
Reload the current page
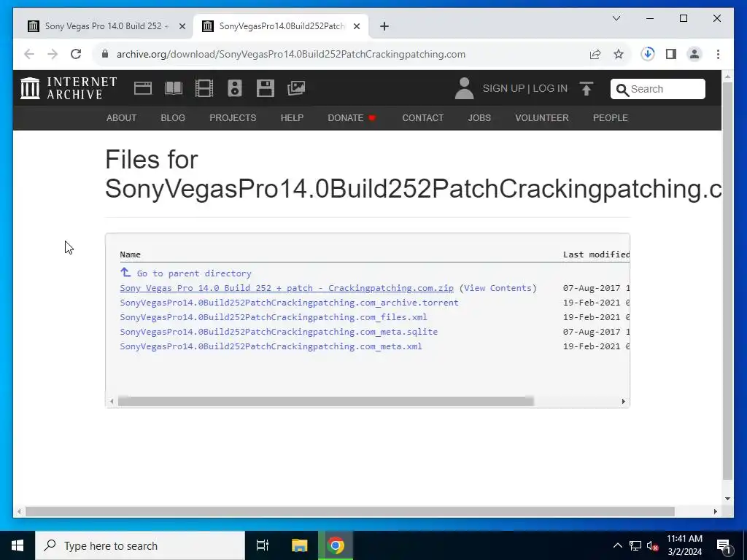click(76, 54)
